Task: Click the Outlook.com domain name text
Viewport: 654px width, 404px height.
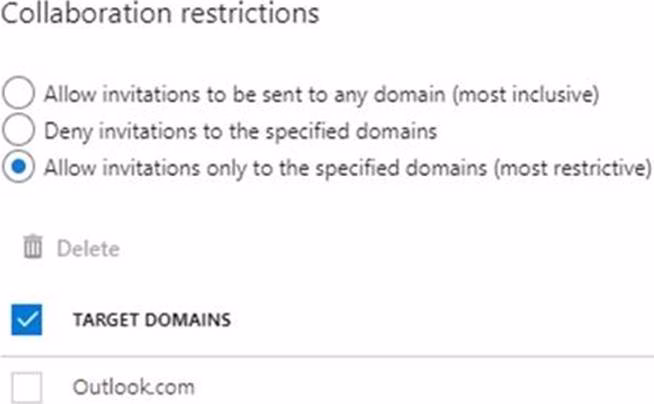Action: (134, 388)
